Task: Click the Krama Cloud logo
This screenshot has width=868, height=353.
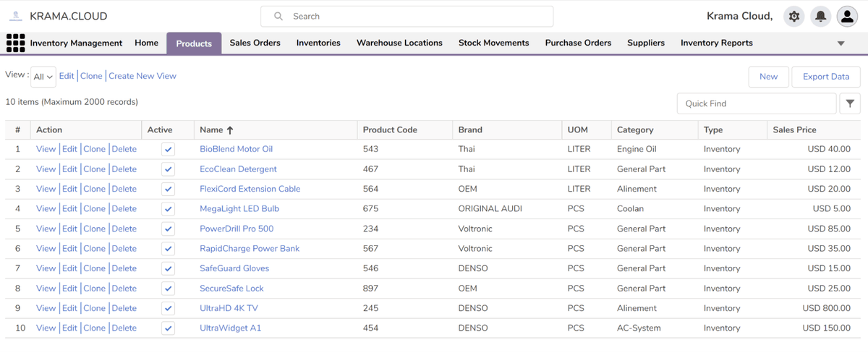Action: coord(15,16)
